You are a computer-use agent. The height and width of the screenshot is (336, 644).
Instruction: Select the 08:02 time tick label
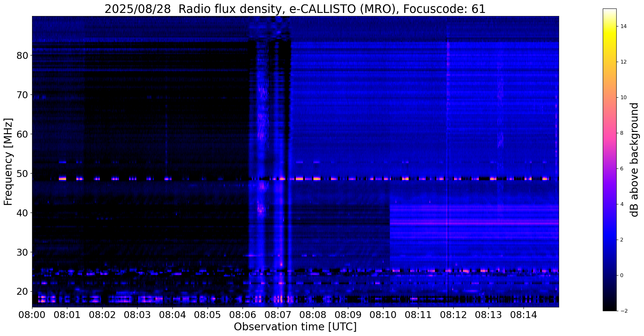tap(102, 315)
